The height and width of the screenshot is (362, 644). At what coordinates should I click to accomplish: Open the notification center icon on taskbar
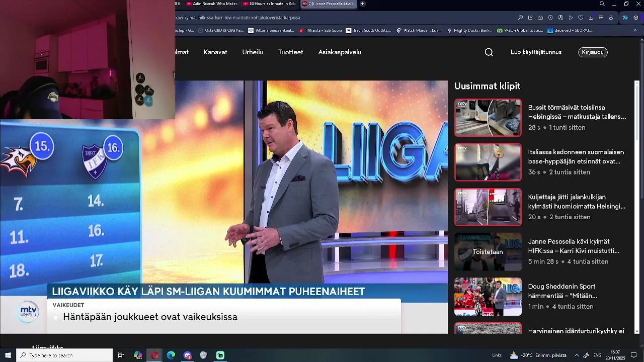(x=634, y=355)
